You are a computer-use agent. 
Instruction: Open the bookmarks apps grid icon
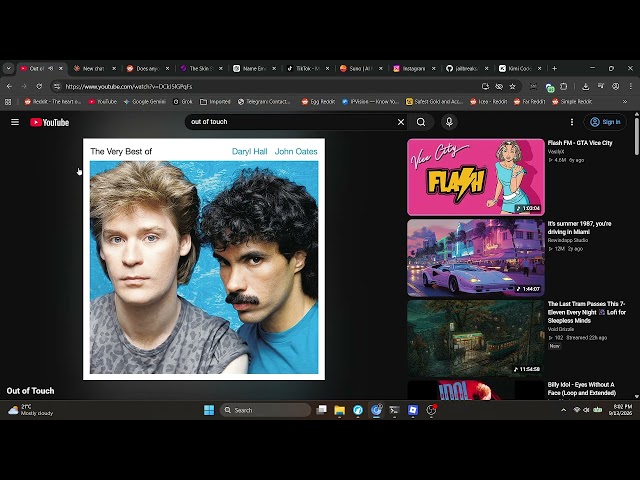coord(8,102)
